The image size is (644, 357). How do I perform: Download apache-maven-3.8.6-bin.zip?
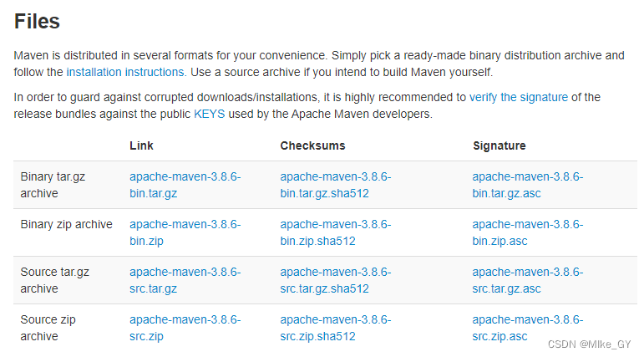pyautogui.click(x=185, y=224)
